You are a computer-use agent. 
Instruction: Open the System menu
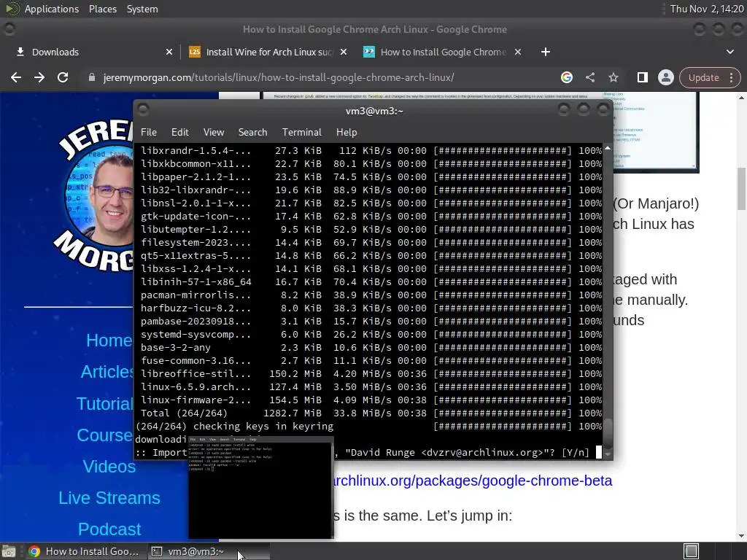click(x=142, y=9)
